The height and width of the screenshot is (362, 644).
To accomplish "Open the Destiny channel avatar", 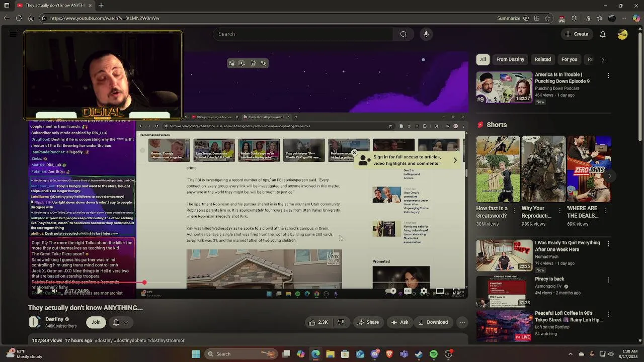I will pyautogui.click(x=34, y=322).
